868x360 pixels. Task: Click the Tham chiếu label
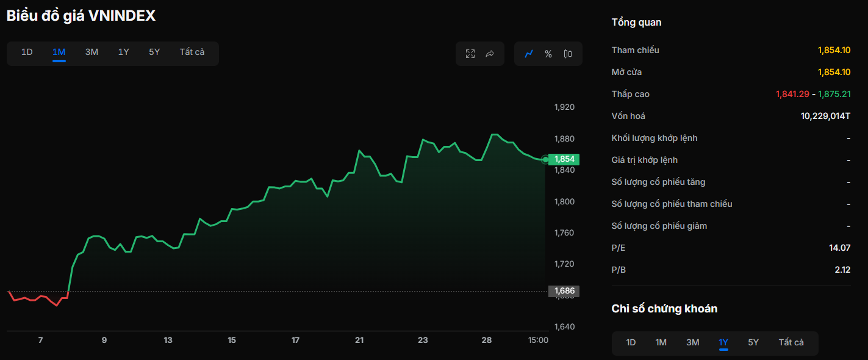635,50
